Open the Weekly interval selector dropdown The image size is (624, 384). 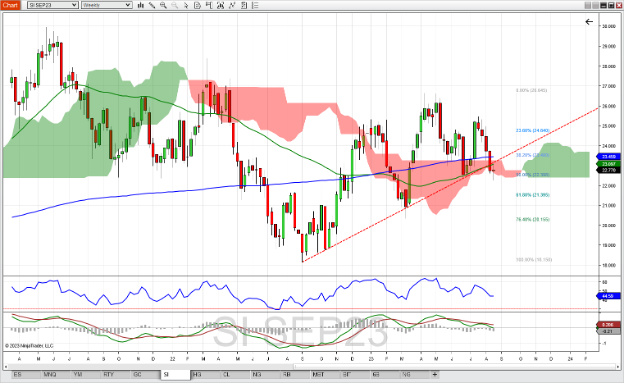[x=106, y=5]
